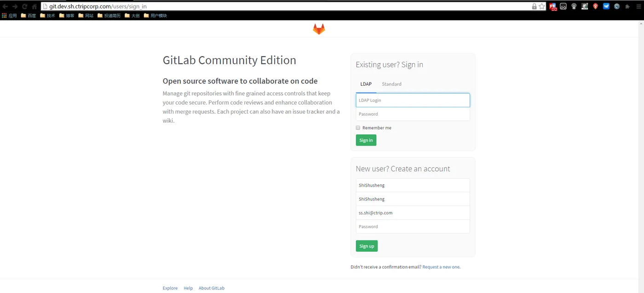Switch to the Standard sign-in tab
This screenshot has width=644, height=293.
[x=391, y=84]
